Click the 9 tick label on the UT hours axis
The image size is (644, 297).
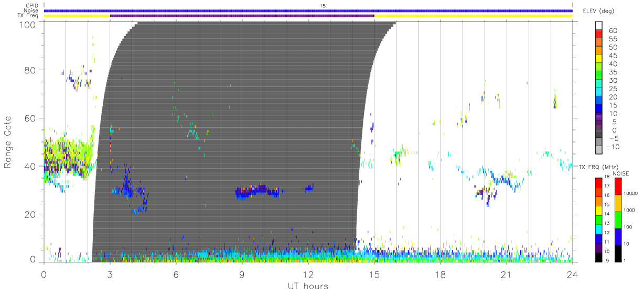[x=242, y=273]
